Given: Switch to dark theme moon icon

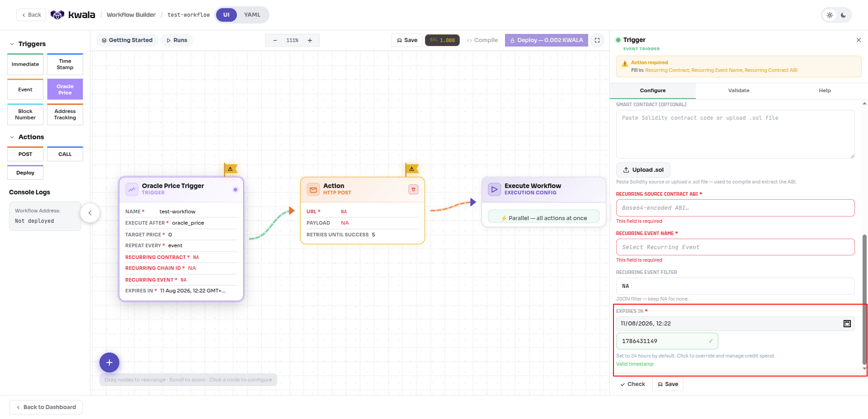Looking at the screenshot, I should tap(844, 15).
